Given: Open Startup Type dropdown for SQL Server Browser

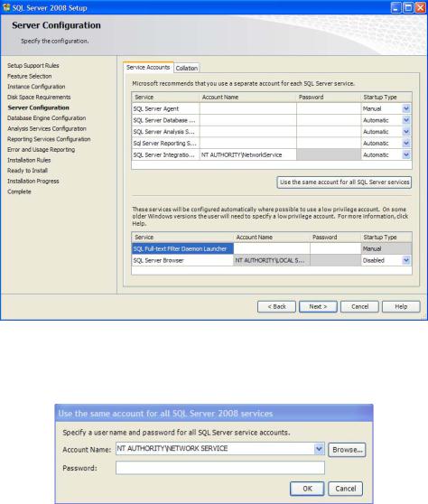Looking at the screenshot, I should pyautogui.click(x=406, y=260).
